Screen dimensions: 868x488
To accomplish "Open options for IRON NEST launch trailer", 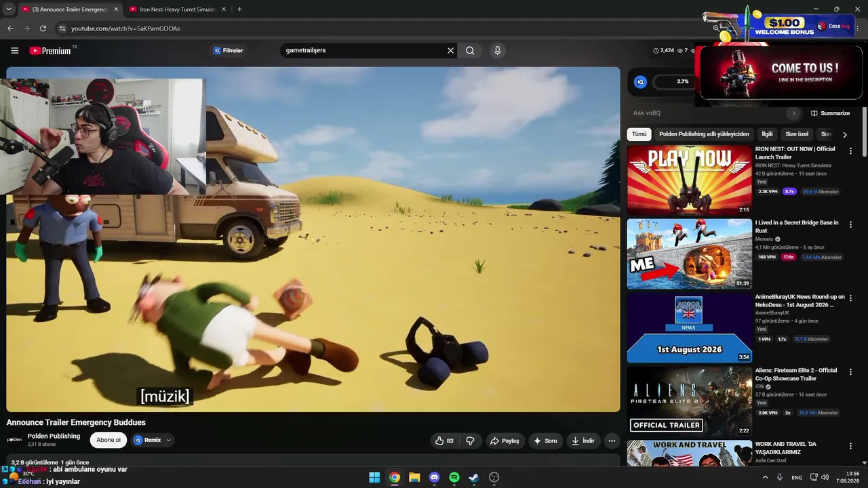I will pyautogui.click(x=850, y=150).
